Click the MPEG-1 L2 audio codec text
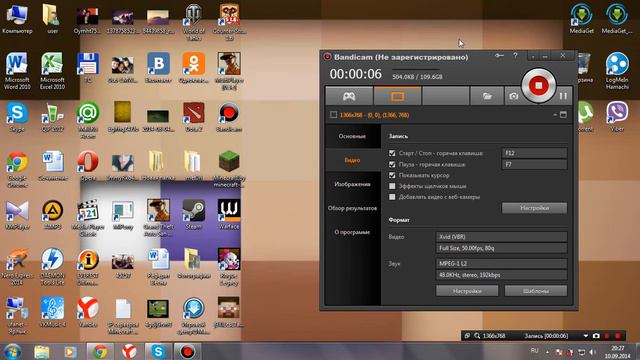This screenshot has height=360, width=640. pos(453,264)
